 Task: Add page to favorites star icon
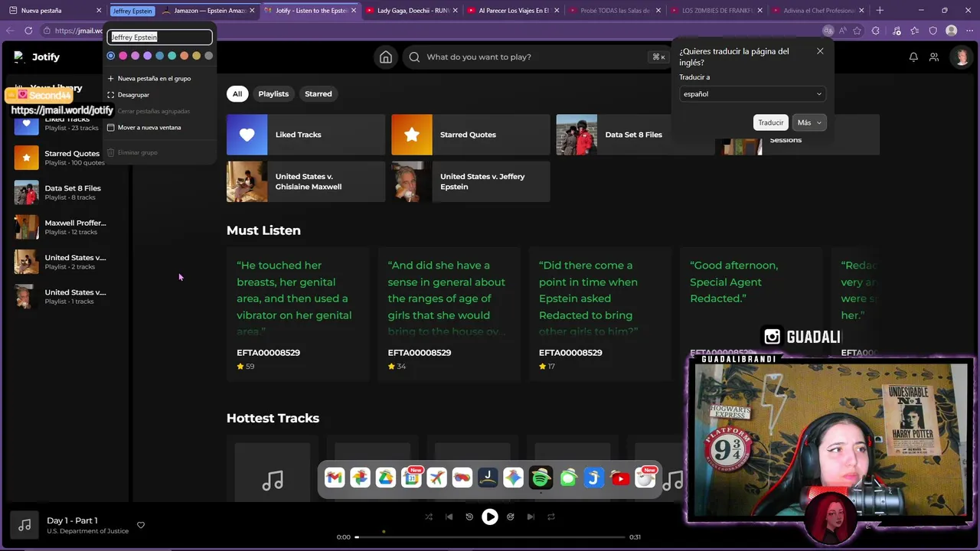857,31
